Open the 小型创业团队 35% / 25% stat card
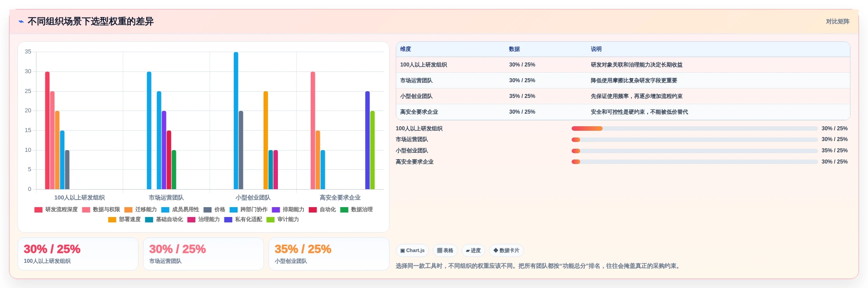 [329, 254]
